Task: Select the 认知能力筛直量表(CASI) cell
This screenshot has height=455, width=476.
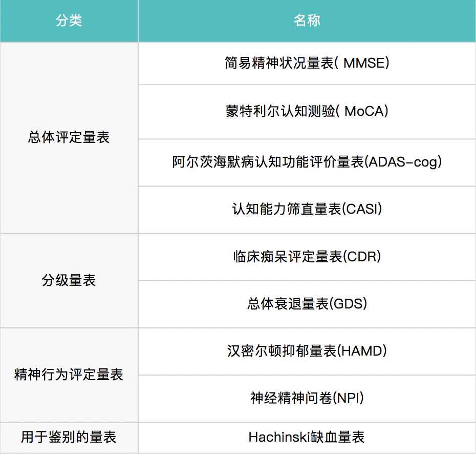Action: pos(306,210)
